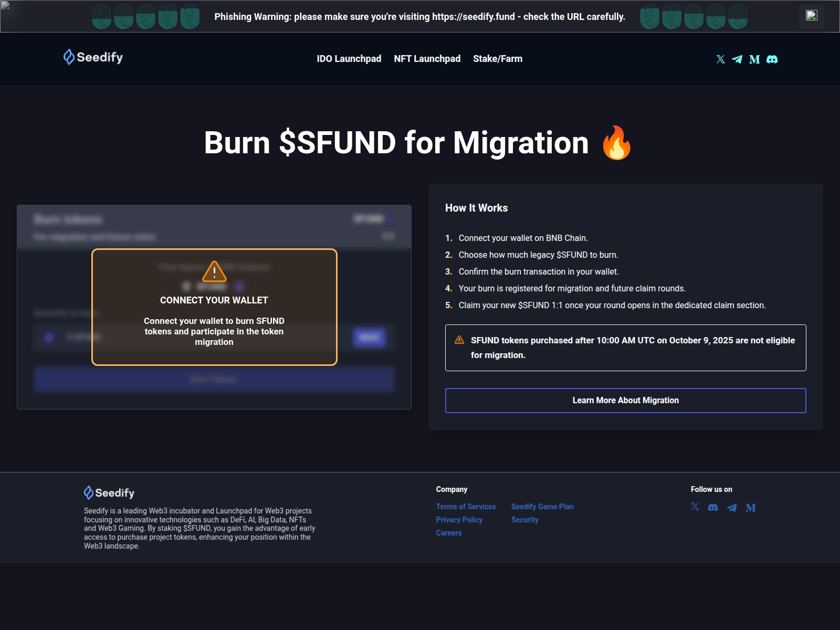Click the eligibility warning triangle icon

(x=459, y=340)
